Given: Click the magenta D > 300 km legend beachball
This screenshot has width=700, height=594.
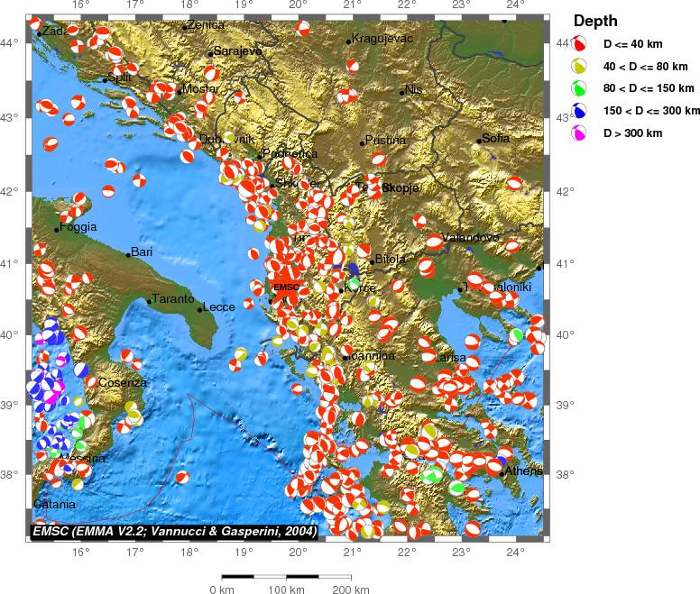Looking at the screenshot, I should tap(580, 133).
